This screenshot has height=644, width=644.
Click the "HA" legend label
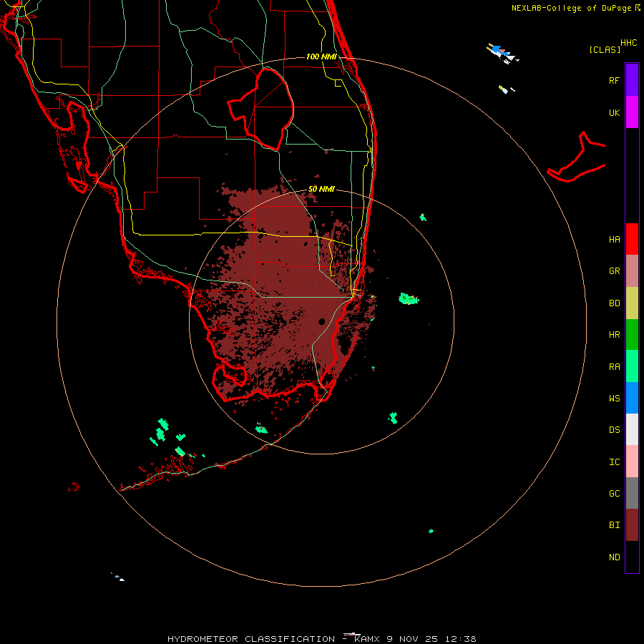(614, 240)
